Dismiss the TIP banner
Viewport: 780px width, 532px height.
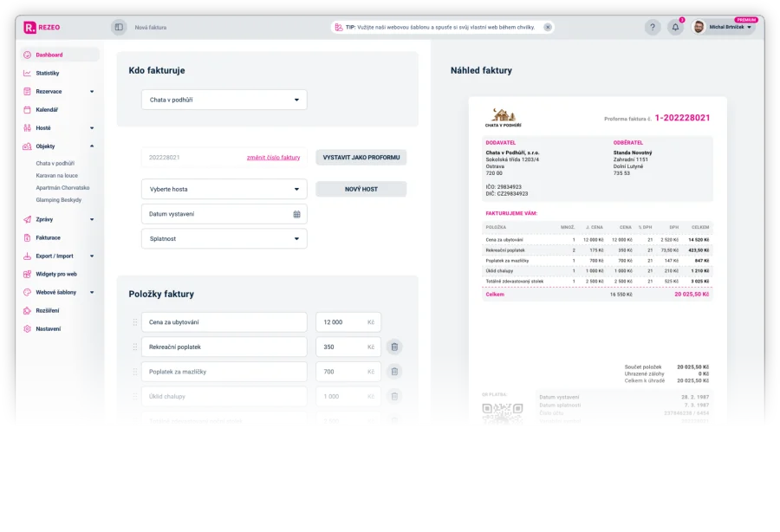(x=548, y=28)
